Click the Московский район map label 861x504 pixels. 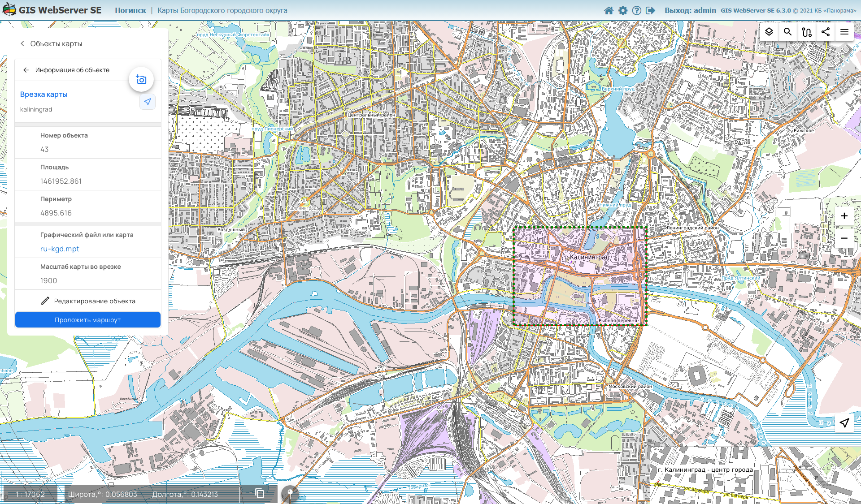(x=630, y=386)
